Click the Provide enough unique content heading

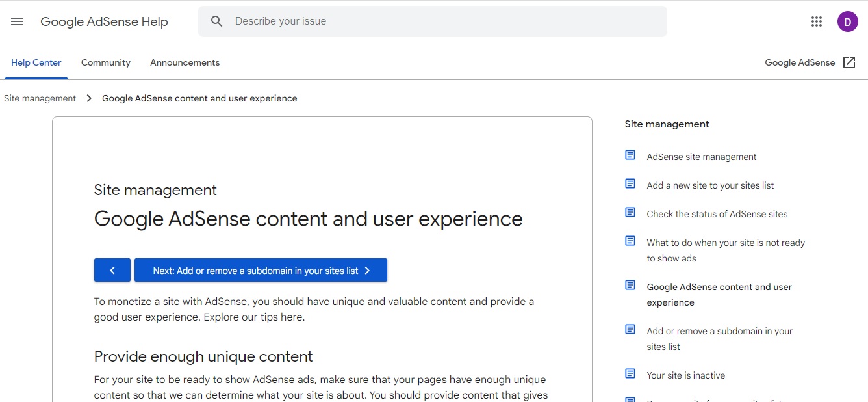pyautogui.click(x=203, y=356)
